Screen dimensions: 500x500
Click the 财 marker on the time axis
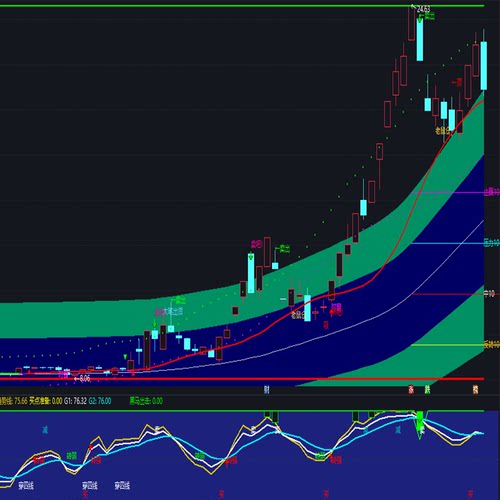point(266,389)
